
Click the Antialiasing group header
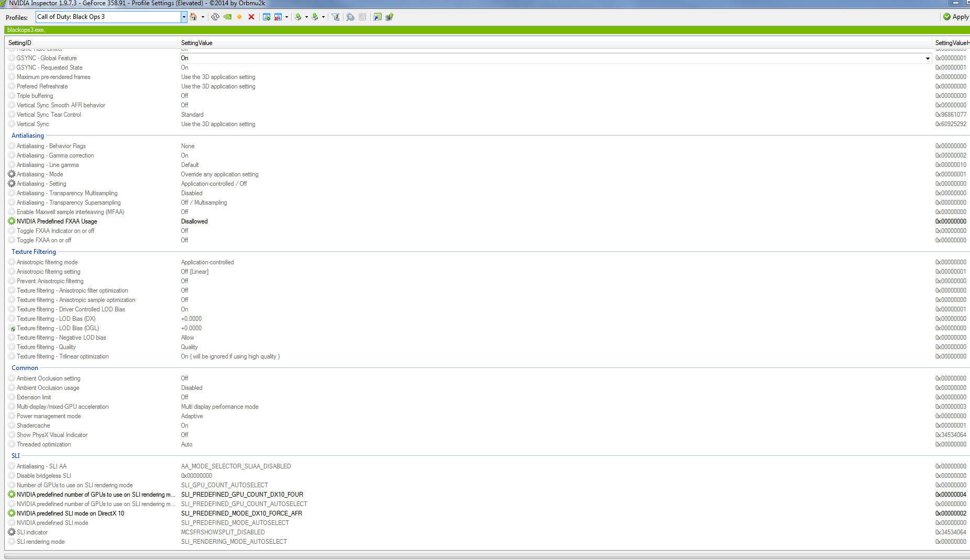click(x=28, y=136)
